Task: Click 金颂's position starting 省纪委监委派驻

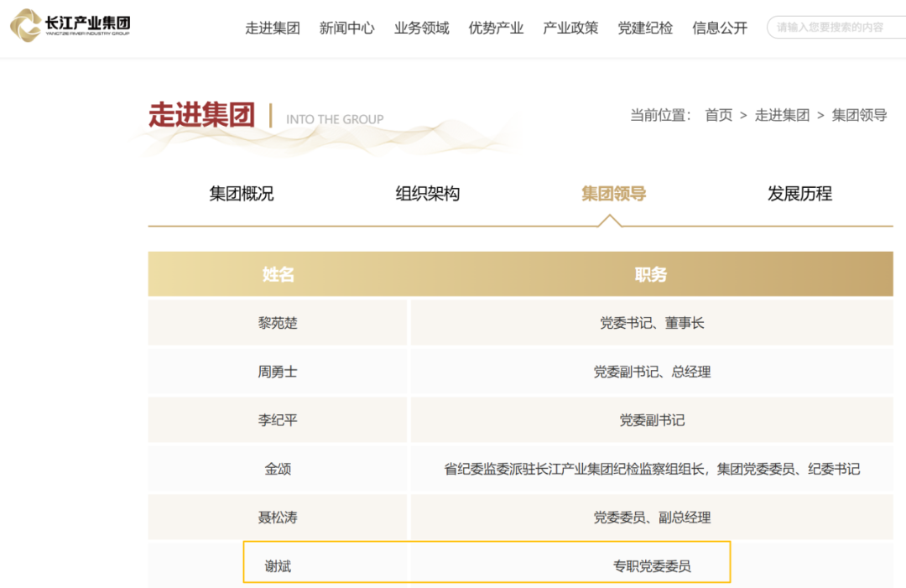Action: (652, 468)
